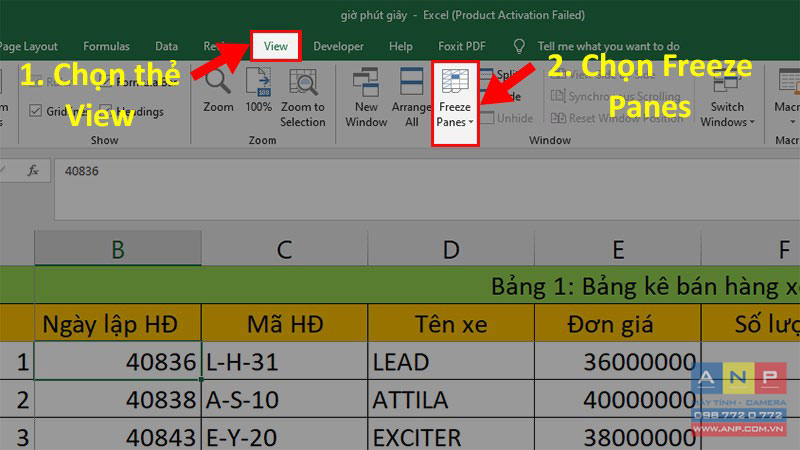Select cell containing 40843
Viewport: 800px width, 450px height.
tap(118, 435)
